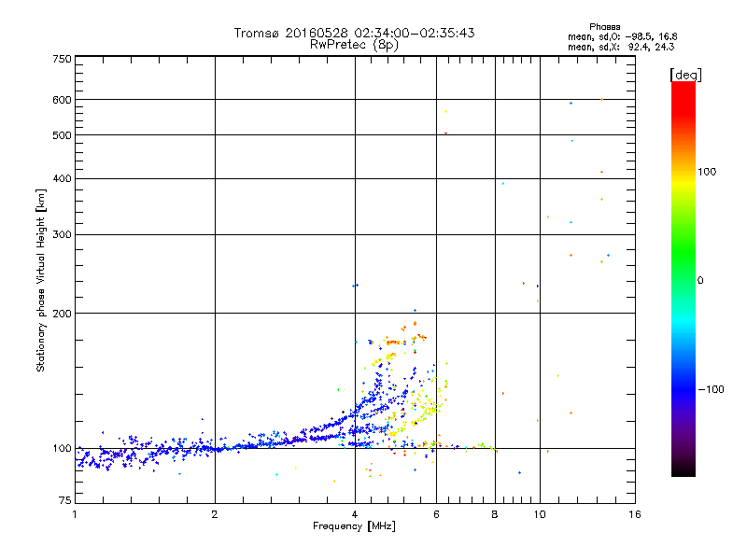The width and height of the screenshot is (747, 560).
Task: Click the subtitle "RwPretec (8p)"
Action: click(354, 45)
